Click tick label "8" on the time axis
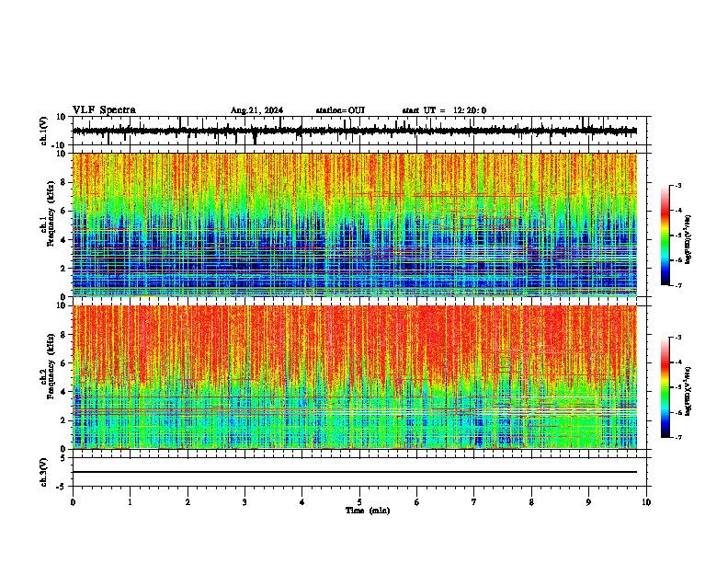The image size is (728, 563). point(531,502)
